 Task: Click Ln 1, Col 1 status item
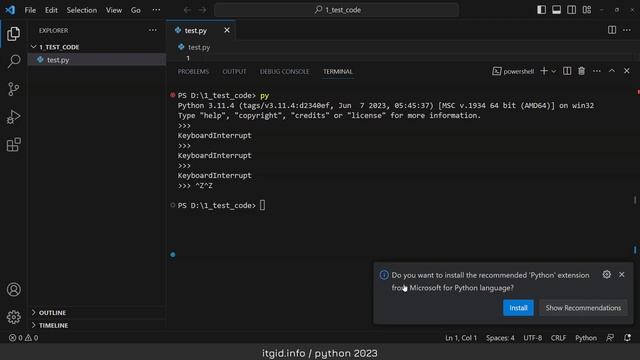click(461, 338)
